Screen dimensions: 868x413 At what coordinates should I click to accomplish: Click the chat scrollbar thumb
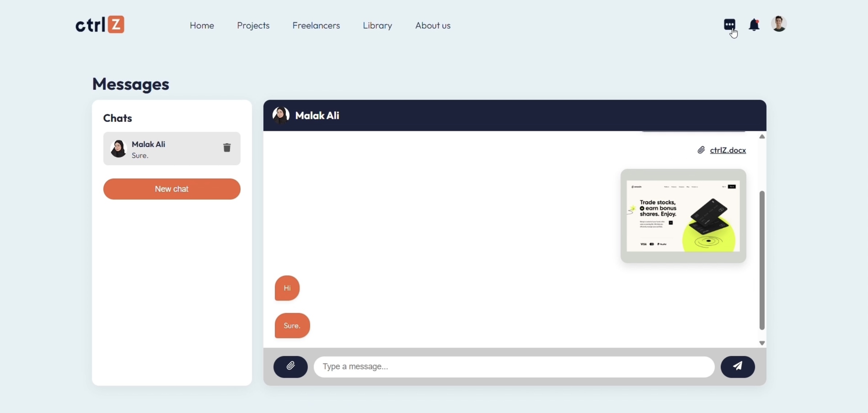coord(762,260)
